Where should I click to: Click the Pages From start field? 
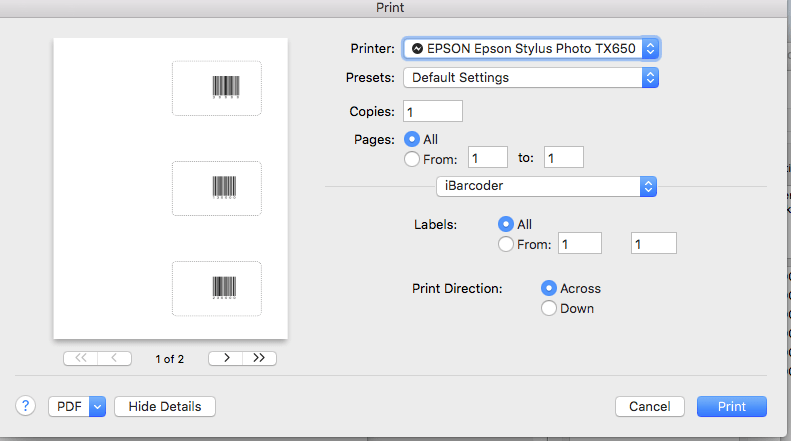click(x=488, y=157)
